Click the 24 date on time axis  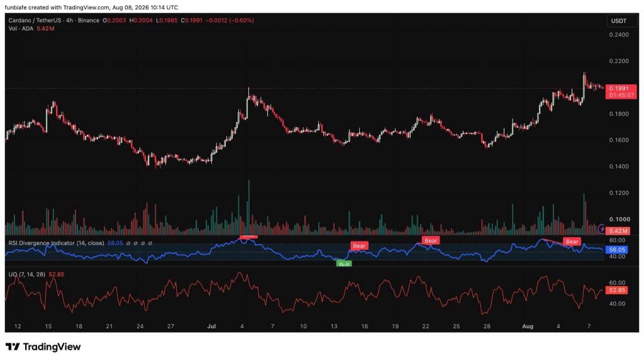pos(140,326)
